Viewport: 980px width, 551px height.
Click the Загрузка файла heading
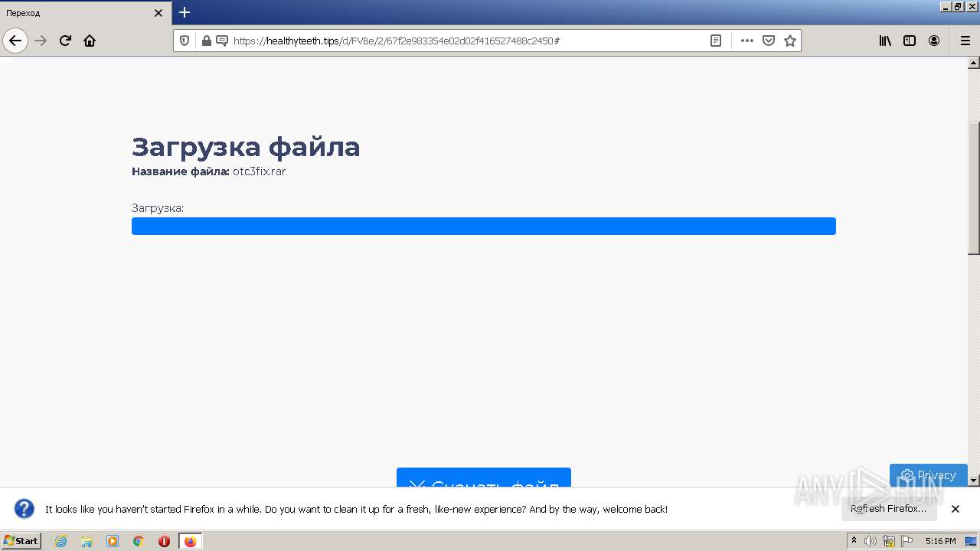[246, 146]
